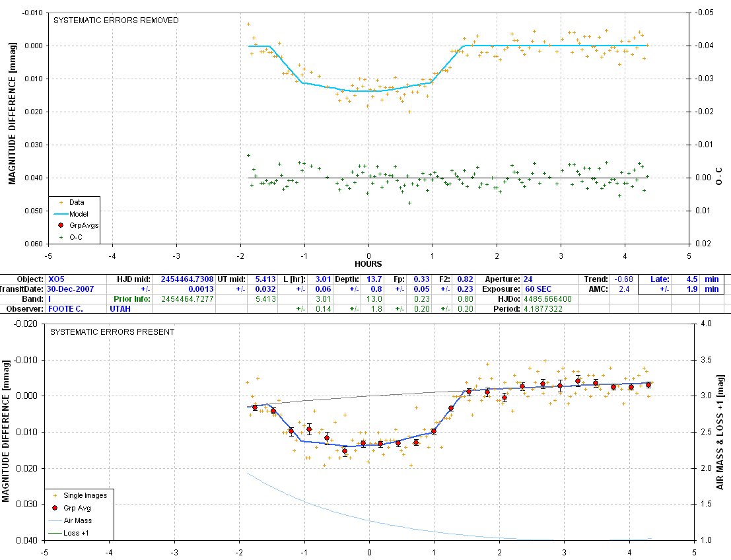The width and height of the screenshot is (731, 560).
Task: Click the 3.5 tick label on air mass axis
Action: tap(706, 360)
